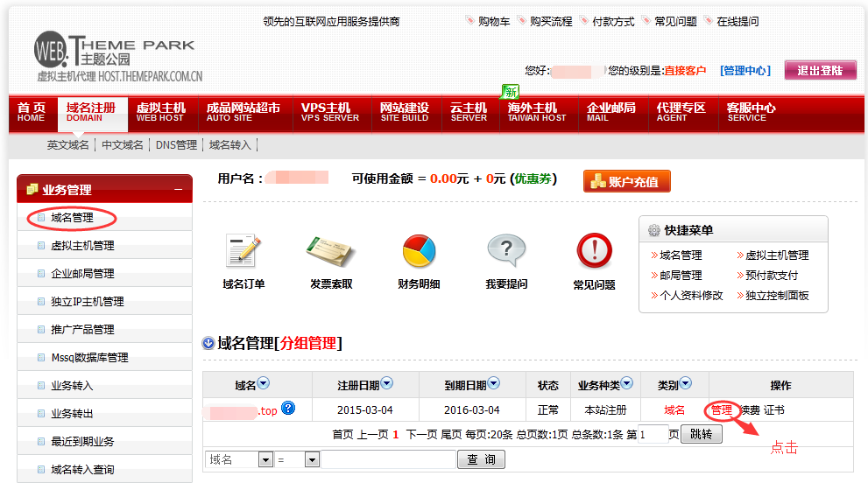
Task: Open 财务明细 pie chart icon
Action: (x=419, y=251)
